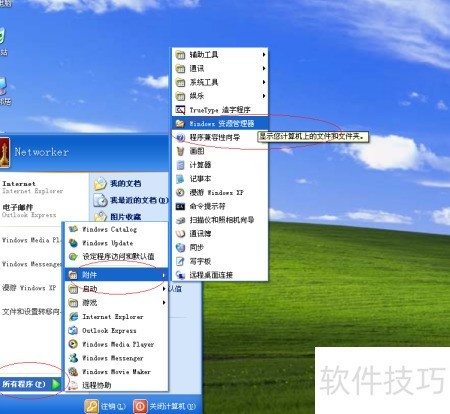Click the 注销 log off button
Image resolution: width=450 pixels, height=414 pixels.
[105, 406]
